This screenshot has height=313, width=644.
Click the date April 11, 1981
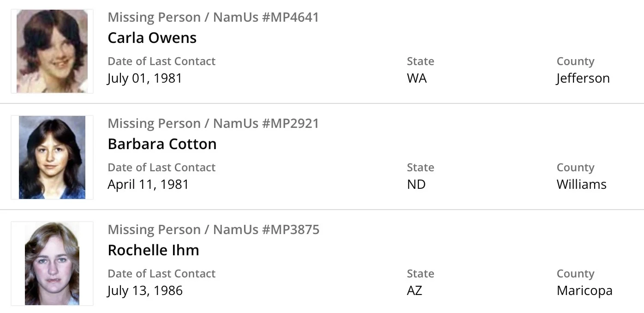click(148, 184)
